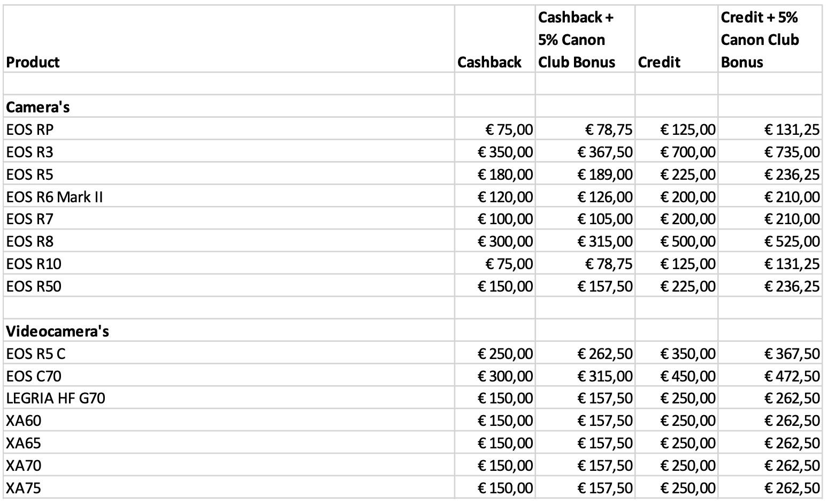Viewport: 827px width, 504px height.
Task: Select the EOS C70 Credit value € 450,00
Action: tap(688, 376)
